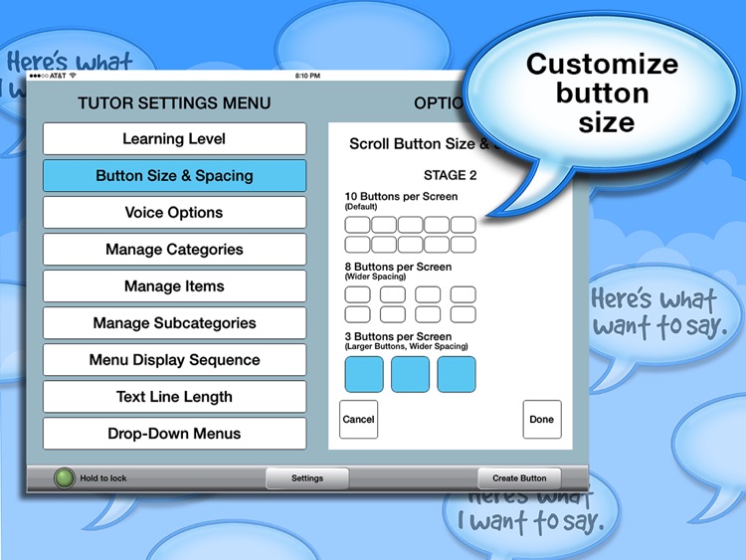Screen dimensions: 746x560
Task: Click the 'TUTOR SETTINGS MENU' title
Action: click(174, 103)
